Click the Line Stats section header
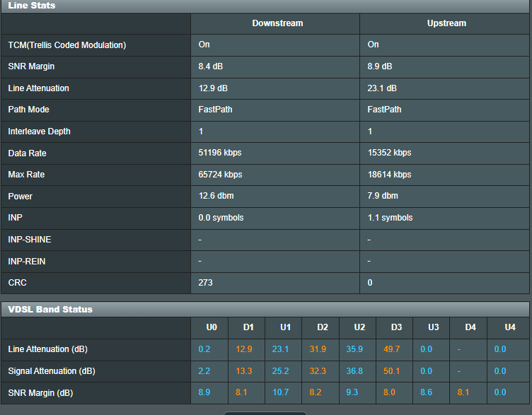 coord(32,6)
